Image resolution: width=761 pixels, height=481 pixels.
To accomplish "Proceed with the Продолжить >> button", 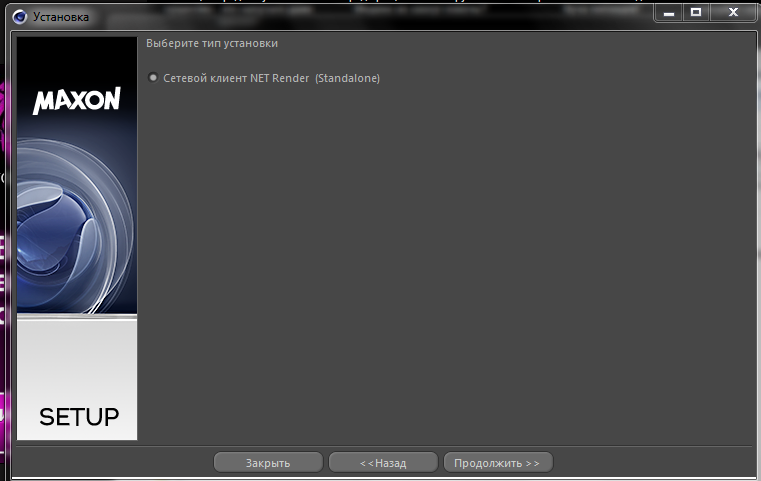I will pos(498,463).
